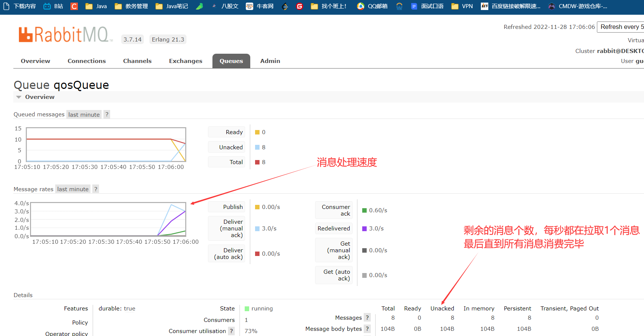The height and width of the screenshot is (336, 644).
Task: Open the 教务管理 bookmark folder
Action: click(131, 6)
